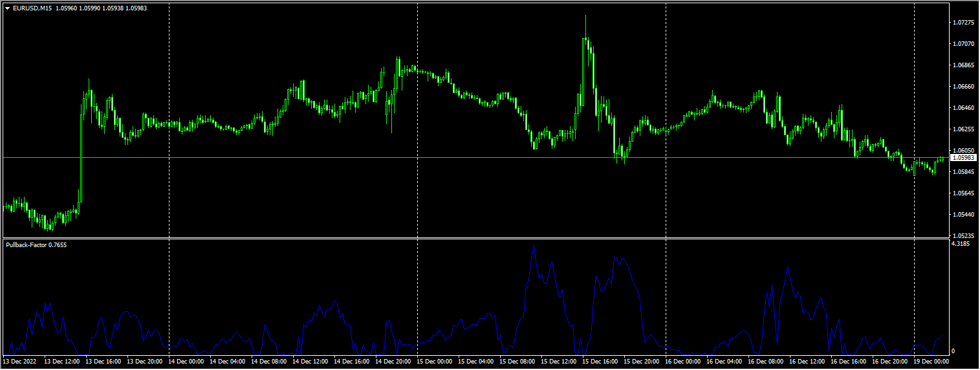The height and width of the screenshot is (370, 980).
Task: Click time axis label 14 Dec 08:00
Action: [270, 362]
